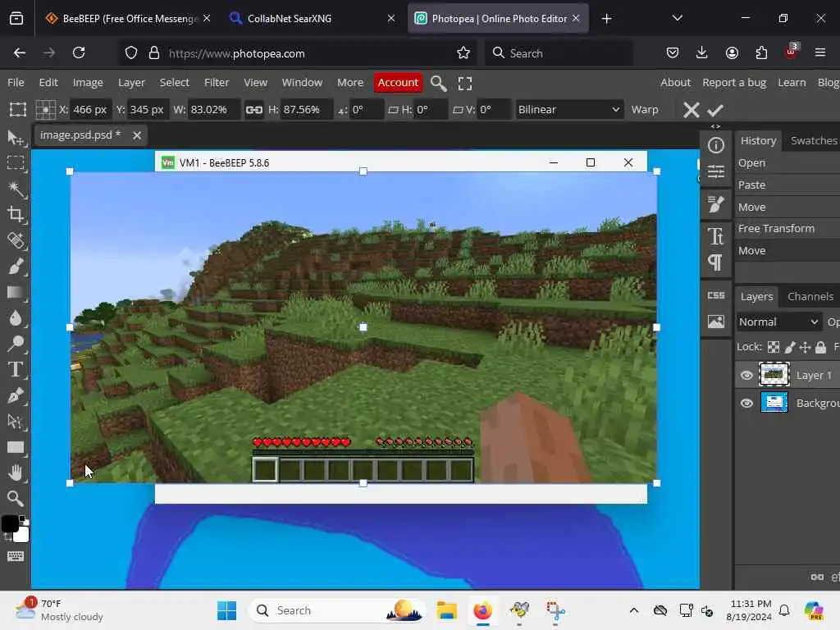840x630 pixels.
Task: Set the transform reference point grid
Action: (x=46, y=110)
